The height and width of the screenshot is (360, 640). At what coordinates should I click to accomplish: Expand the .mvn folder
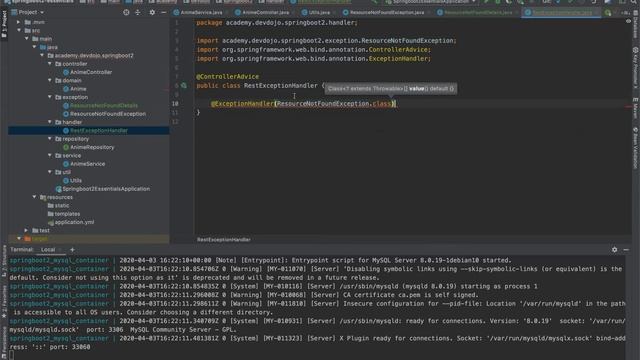(18, 22)
